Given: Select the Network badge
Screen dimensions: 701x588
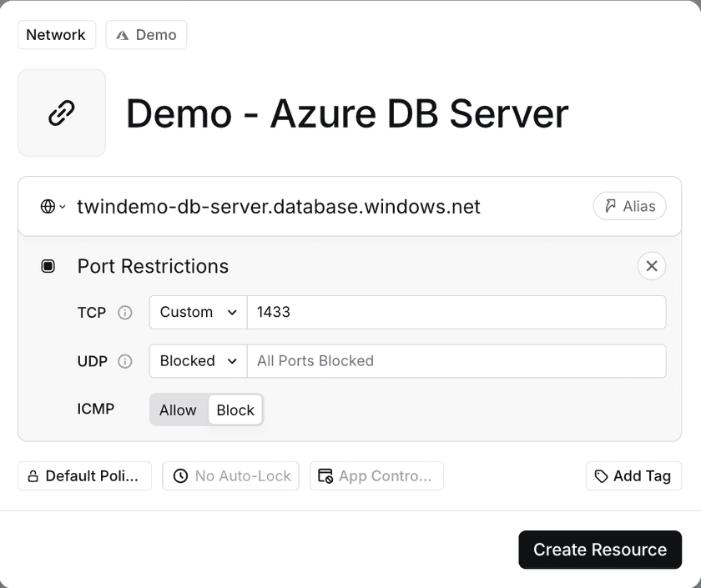Looking at the screenshot, I should tap(56, 35).
